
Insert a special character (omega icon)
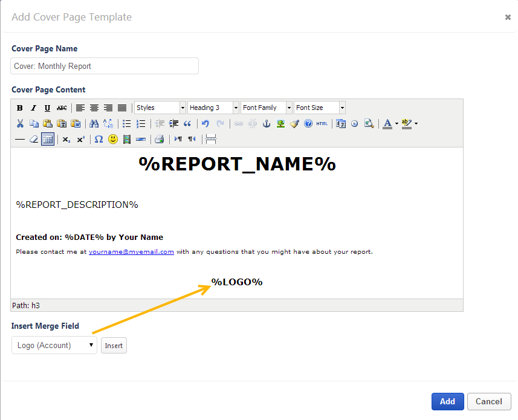pos(99,139)
